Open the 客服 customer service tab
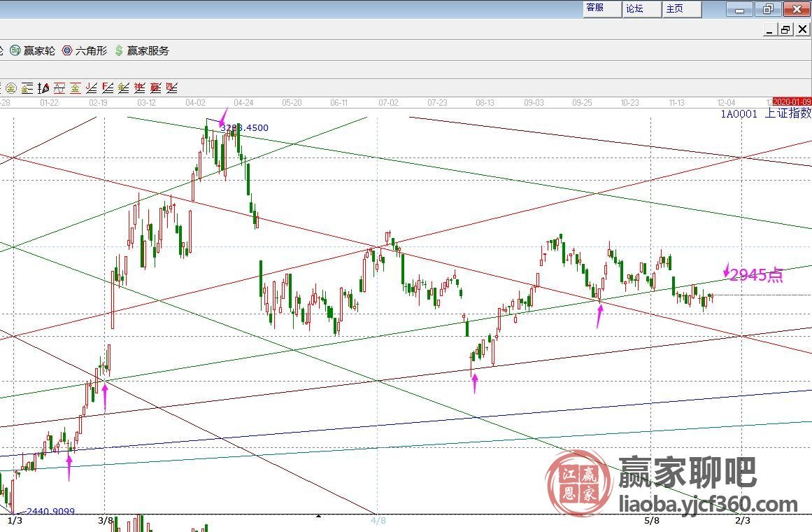The width and height of the screenshot is (812, 532). (x=602, y=8)
